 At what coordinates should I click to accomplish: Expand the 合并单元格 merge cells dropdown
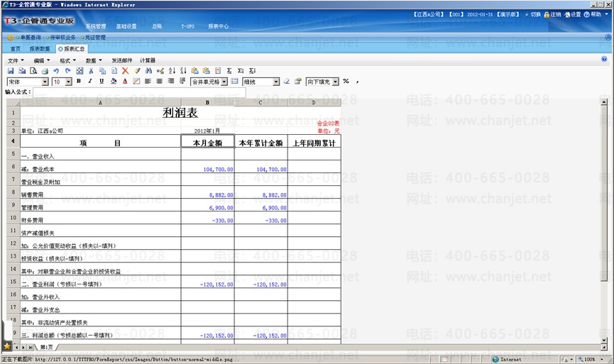tap(224, 82)
